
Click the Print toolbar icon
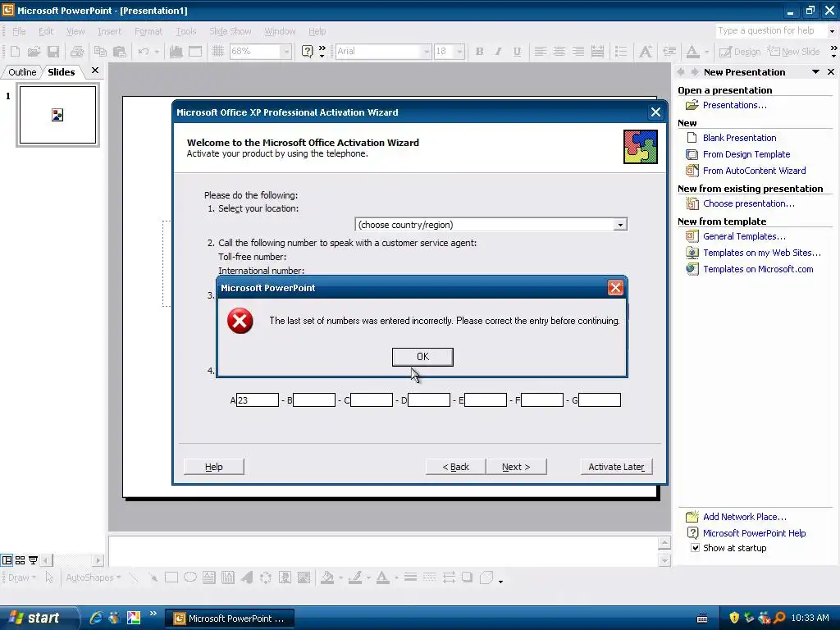pos(77,52)
